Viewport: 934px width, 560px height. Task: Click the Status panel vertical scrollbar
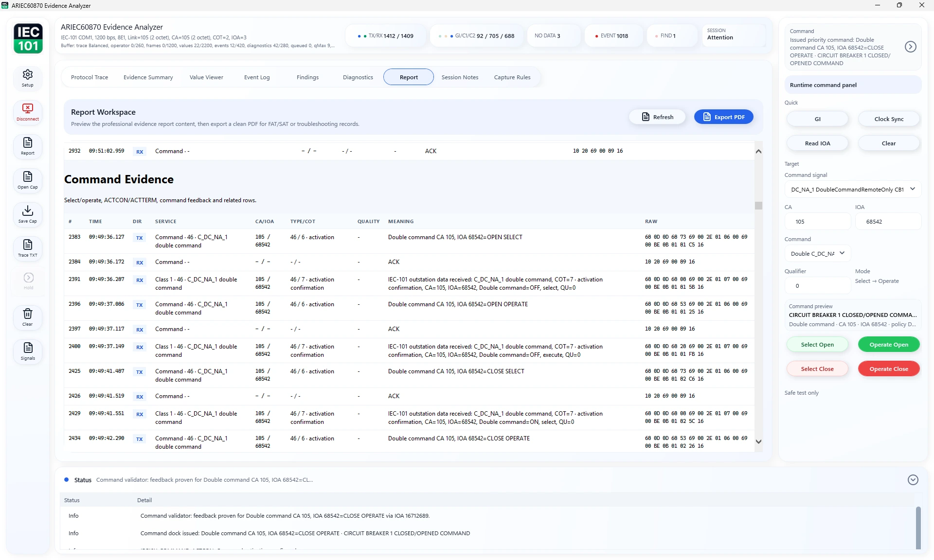(918, 527)
